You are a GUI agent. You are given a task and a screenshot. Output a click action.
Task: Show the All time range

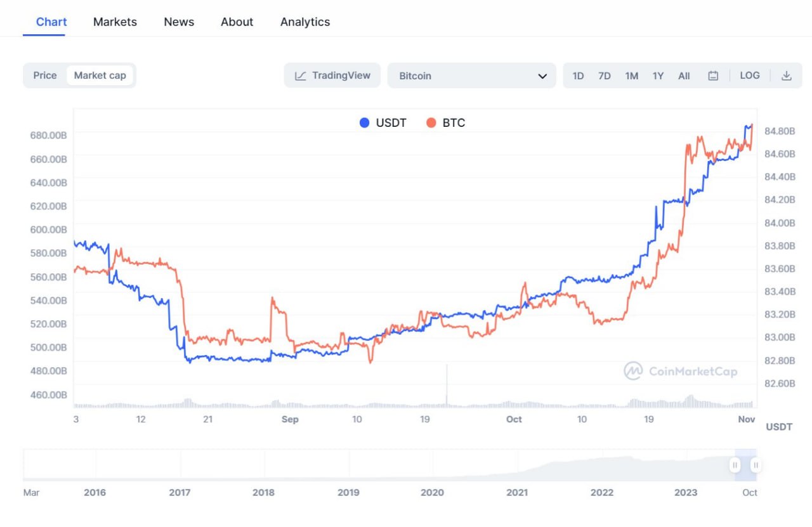coord(684,76)
